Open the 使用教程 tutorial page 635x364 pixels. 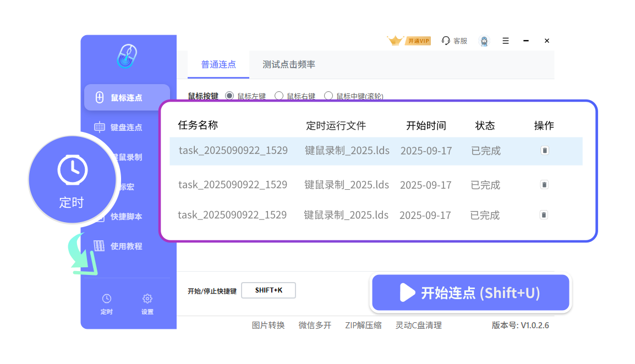(126, 246)
